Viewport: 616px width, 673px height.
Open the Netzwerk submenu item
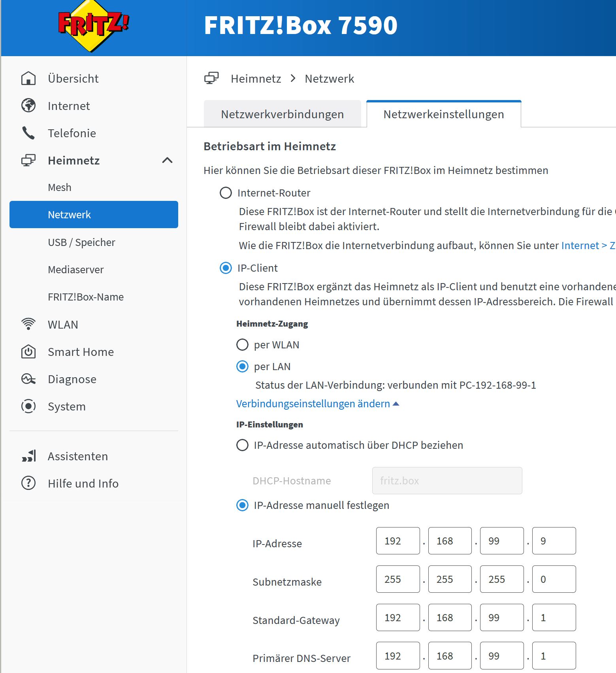pos(94,215)
